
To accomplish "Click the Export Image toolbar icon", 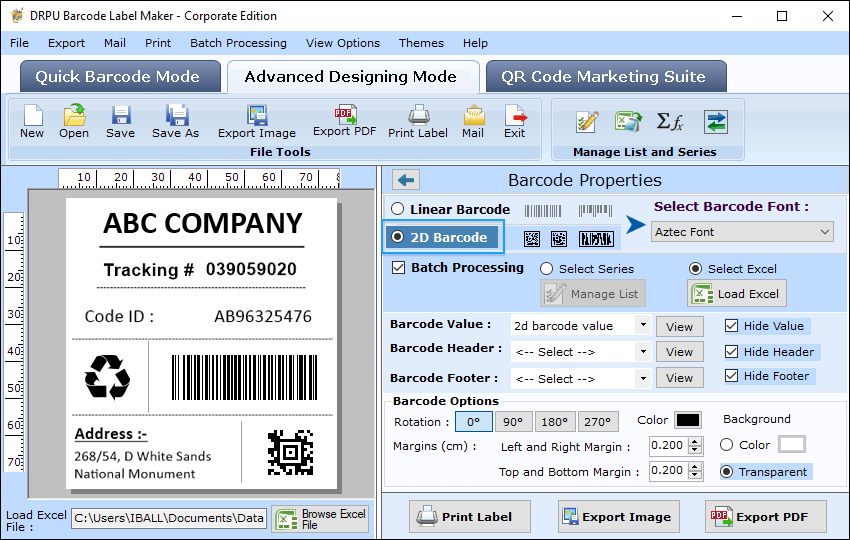I will [257, 115].
